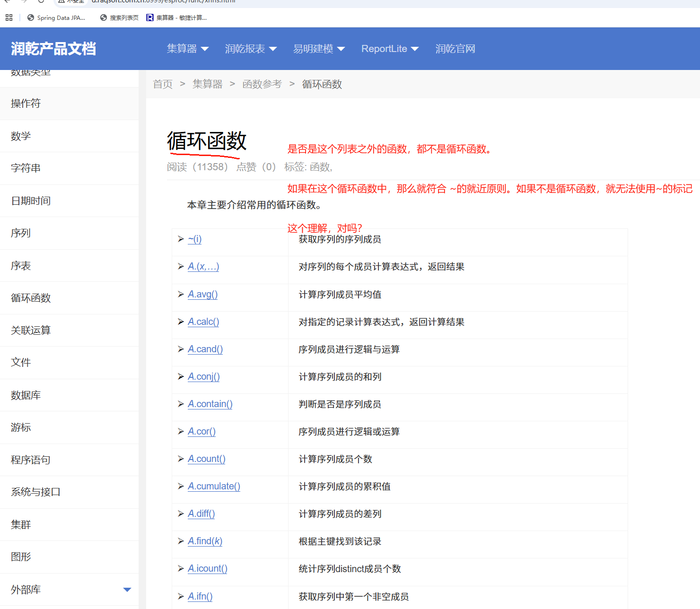Click the 润乾产品文档 site logo title
This screenshot has height=609, width=700.
53,49
